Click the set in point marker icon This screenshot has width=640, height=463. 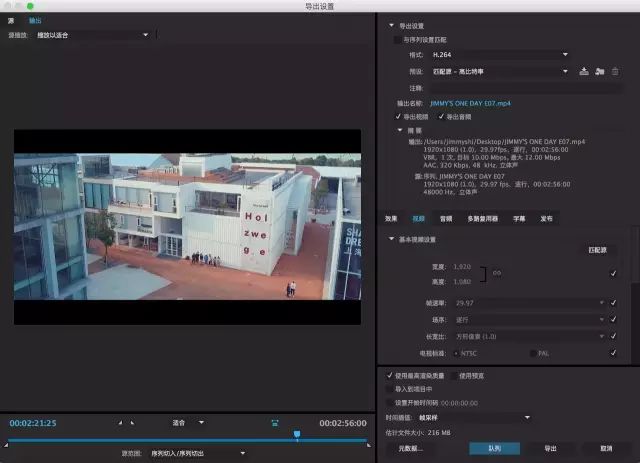tap(120, 423)
